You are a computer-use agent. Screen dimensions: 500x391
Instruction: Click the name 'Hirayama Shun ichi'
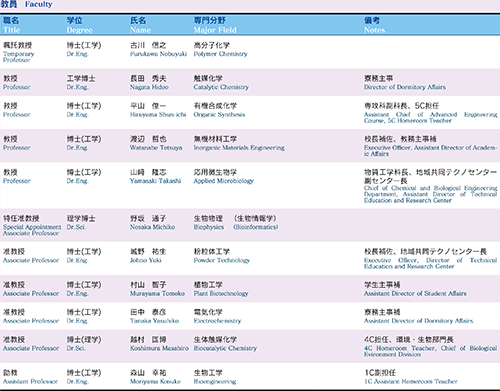158,114
